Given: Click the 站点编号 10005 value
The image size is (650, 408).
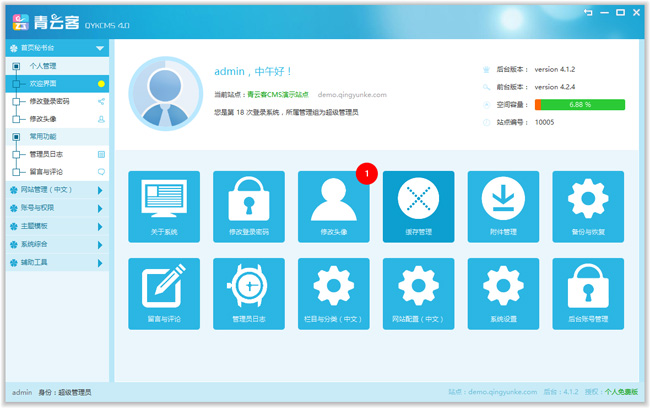Looking at the screenshot, I should (x=544, y=122).
